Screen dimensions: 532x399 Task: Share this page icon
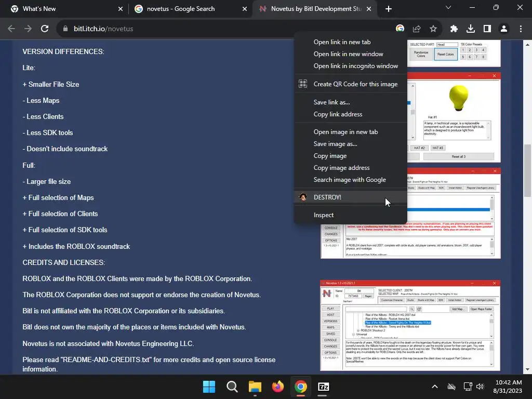[417, 29]
